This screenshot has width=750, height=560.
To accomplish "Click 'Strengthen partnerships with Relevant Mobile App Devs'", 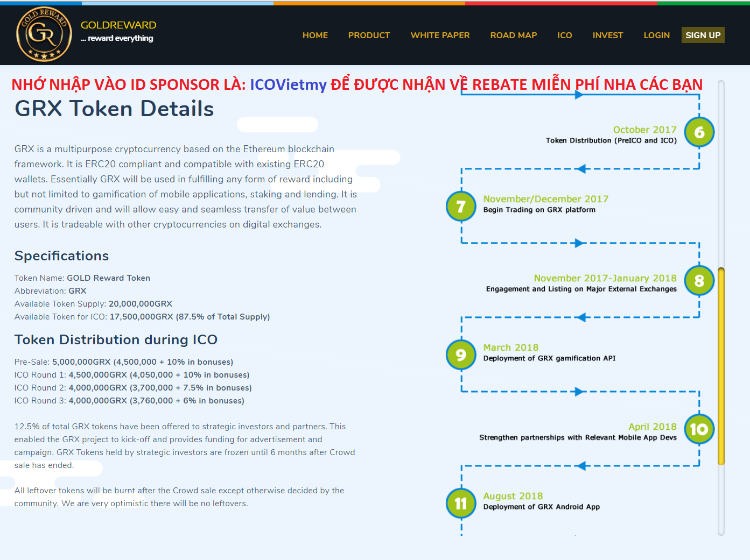I will click(x=578, y=437).
